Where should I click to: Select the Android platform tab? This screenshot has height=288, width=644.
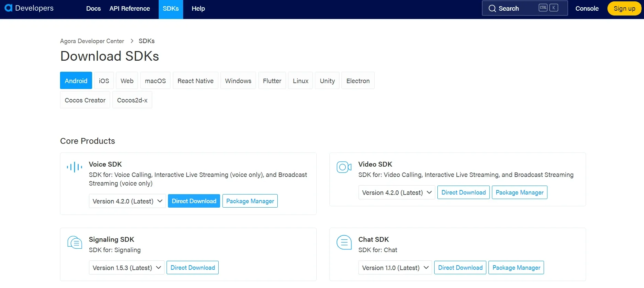coord(76,80)
